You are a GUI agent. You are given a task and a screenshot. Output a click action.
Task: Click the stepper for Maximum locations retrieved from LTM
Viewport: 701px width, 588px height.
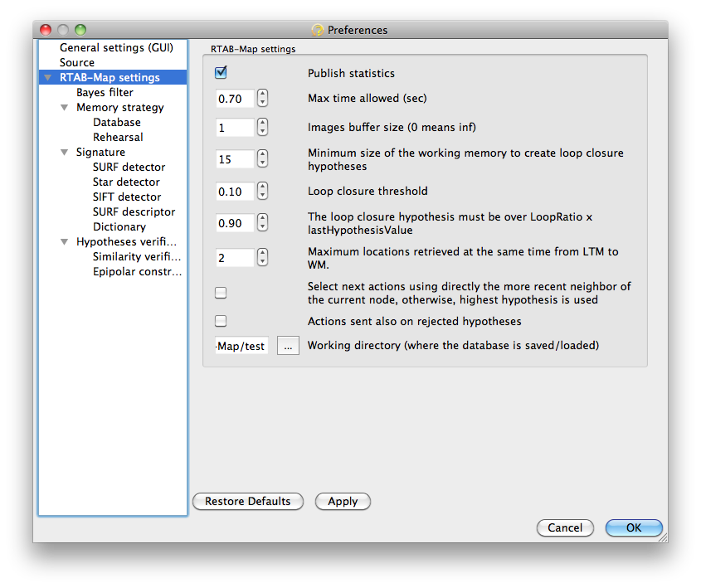click(262, 257)
